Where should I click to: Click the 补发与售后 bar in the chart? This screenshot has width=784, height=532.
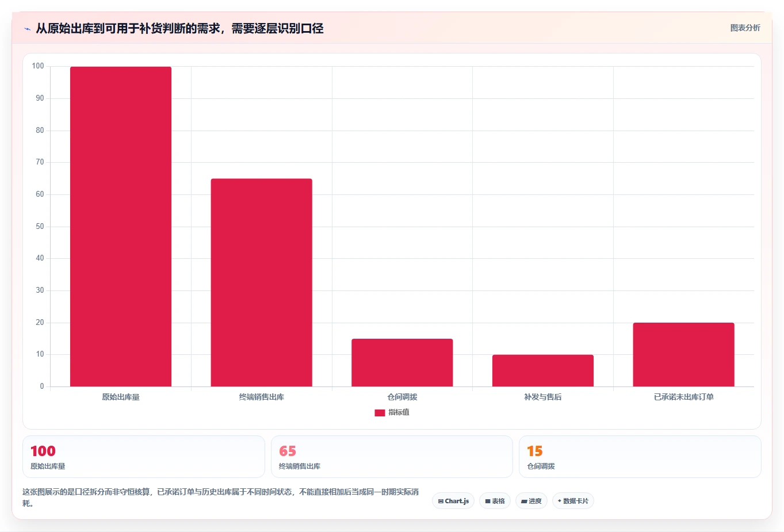pyautogui.click(x=543, y=371)
